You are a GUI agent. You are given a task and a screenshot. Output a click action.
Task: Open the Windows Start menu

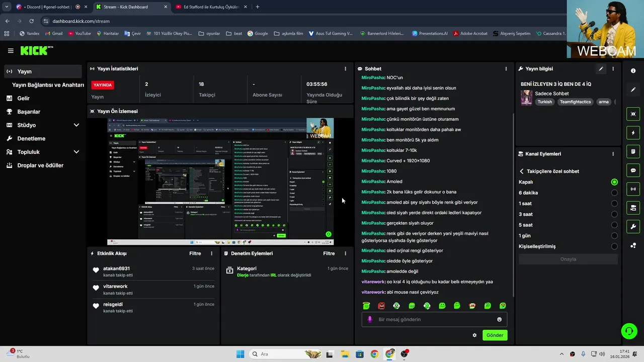(x=240, y=354)
